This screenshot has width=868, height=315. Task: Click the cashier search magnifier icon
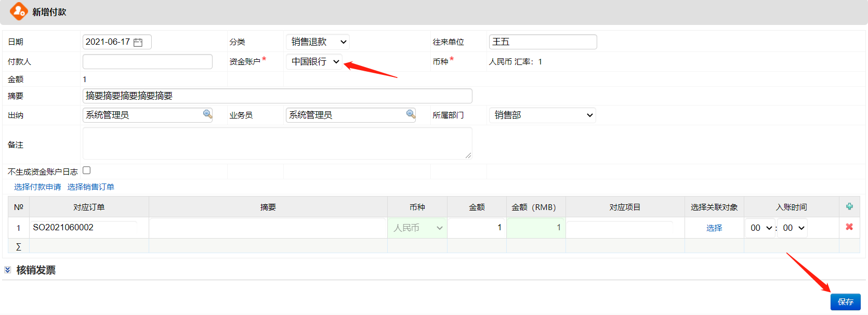[207, 114]
